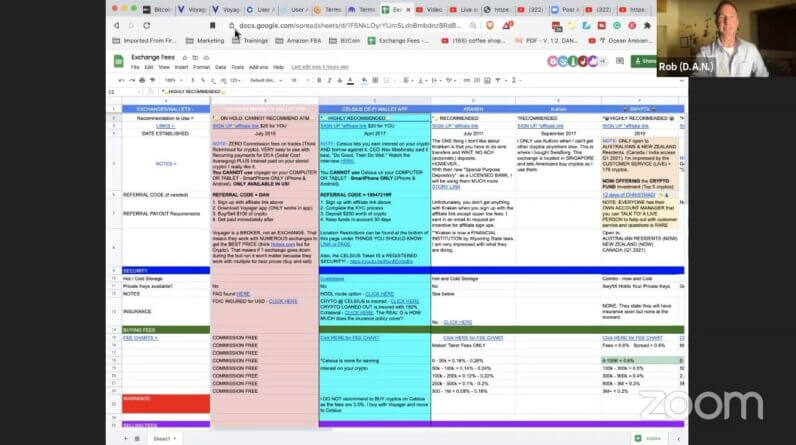The height and width of the screenshot is (445, 796).
Task: Add a new sheet with the plus icon
Action: [x=125, y=438]
